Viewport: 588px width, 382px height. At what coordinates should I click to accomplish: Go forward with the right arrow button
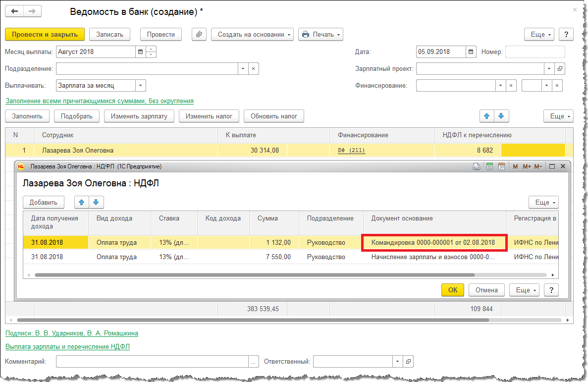32,11
